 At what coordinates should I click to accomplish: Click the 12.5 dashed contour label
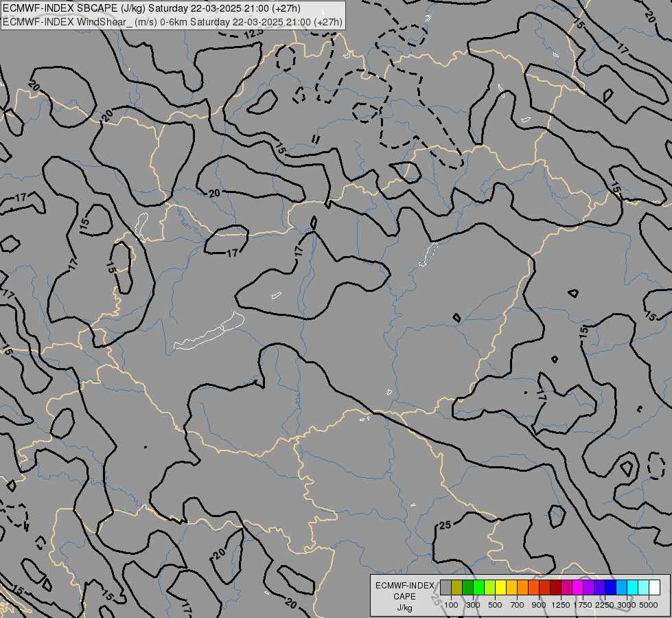(x=253, y=34)
